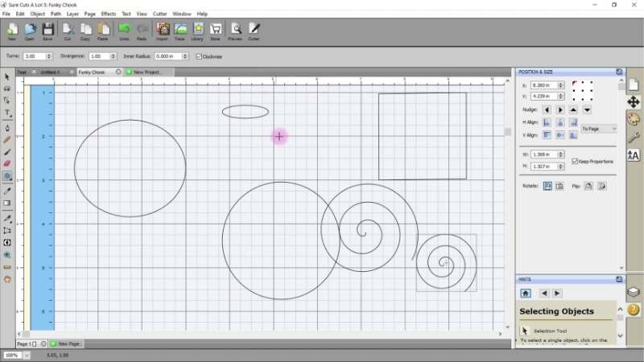
Task: Click the Preview toolbar icon
Action: pyautogui.click(x=235, y=31)
